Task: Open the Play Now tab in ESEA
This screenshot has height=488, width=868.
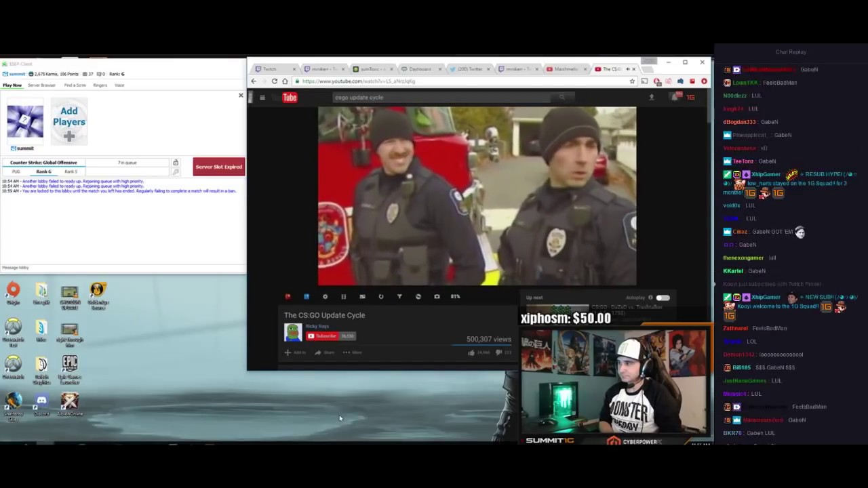Action: [12, 85]
